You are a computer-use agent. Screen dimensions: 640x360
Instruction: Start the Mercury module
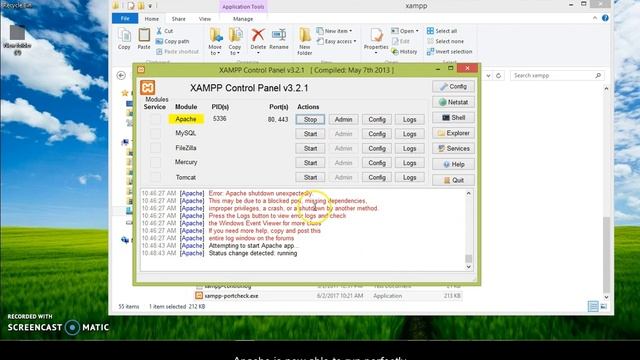click(x=310, y=163)
